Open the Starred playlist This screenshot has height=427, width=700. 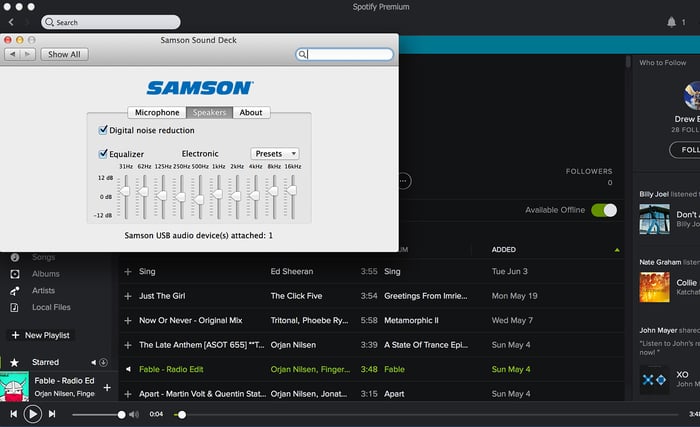pos(45,362)
